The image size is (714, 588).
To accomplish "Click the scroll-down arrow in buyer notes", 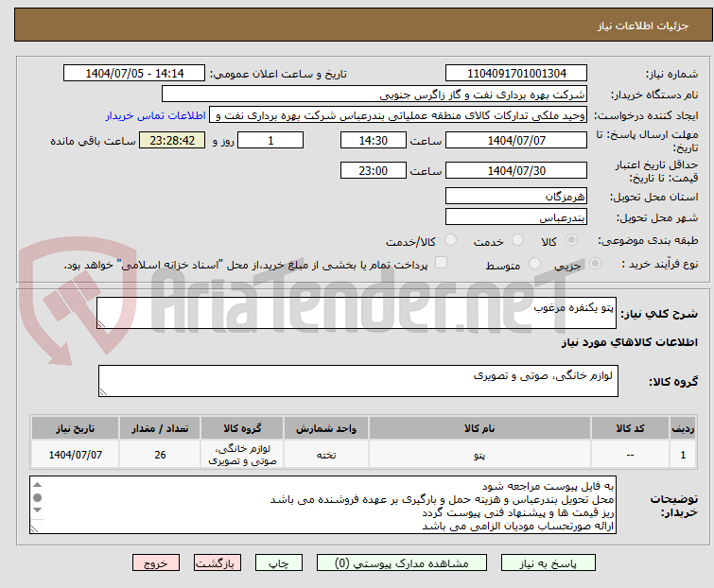I will click(x=38, y=510).
